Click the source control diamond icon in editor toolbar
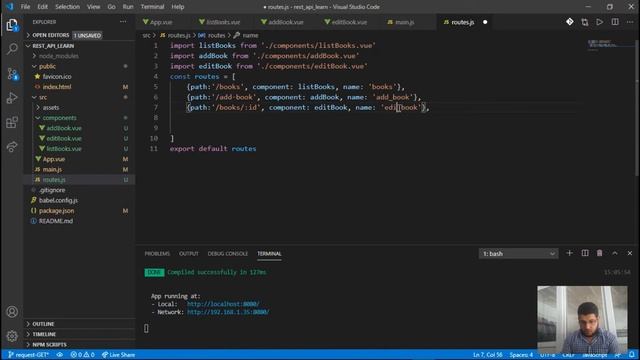The height and width of the screenshot is (360, 640). click(x=570, y=22)
